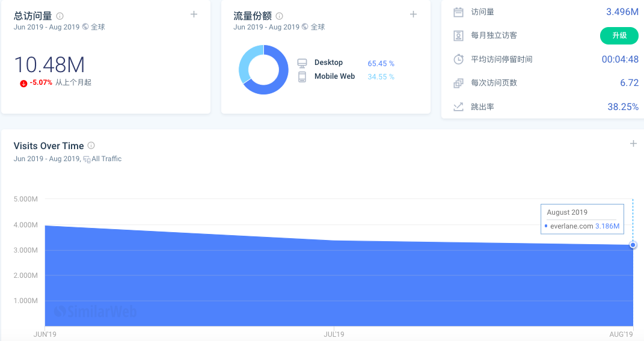Click info icon beside 流量份额 title
644x341 pixels.
pos(279,16)
